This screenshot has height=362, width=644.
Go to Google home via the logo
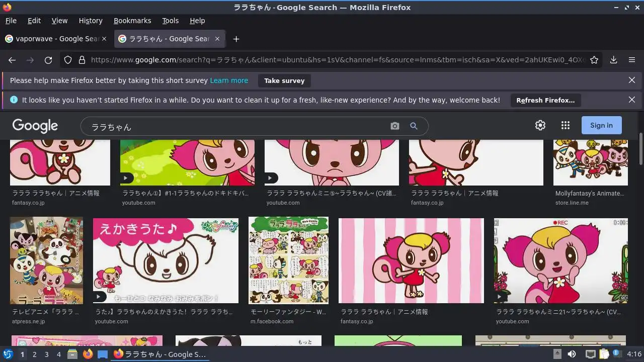(35, 126)
